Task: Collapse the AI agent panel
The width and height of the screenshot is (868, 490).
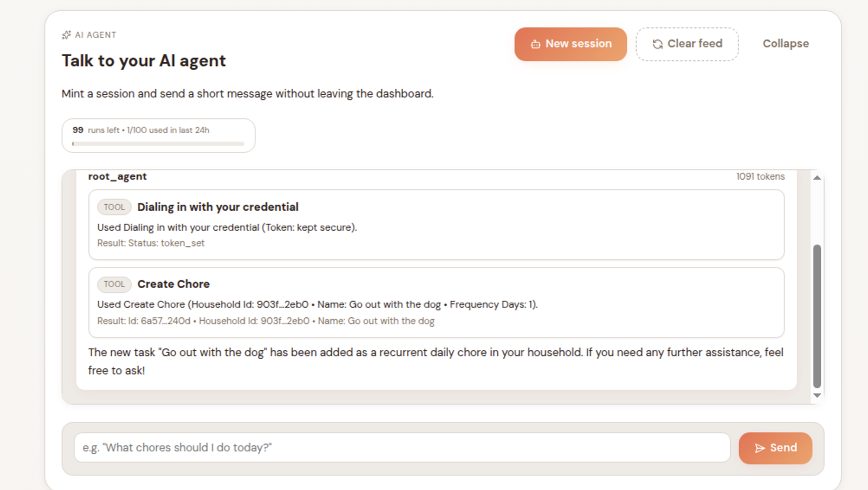Action: pyautogui.click(x=785, y=44)
